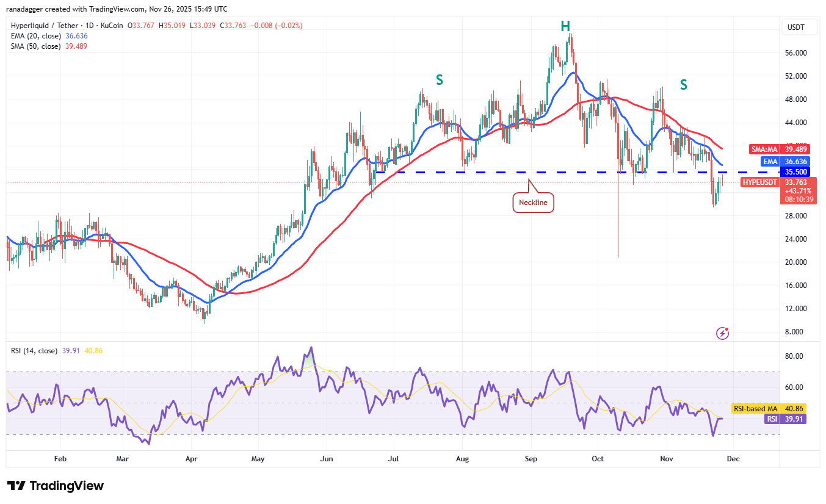Click the purple lightning instant-trading icon on the chart

point(722,334)
